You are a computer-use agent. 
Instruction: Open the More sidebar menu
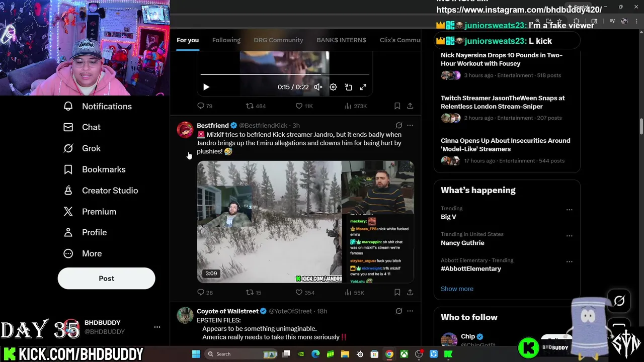[x=83, y=253]
